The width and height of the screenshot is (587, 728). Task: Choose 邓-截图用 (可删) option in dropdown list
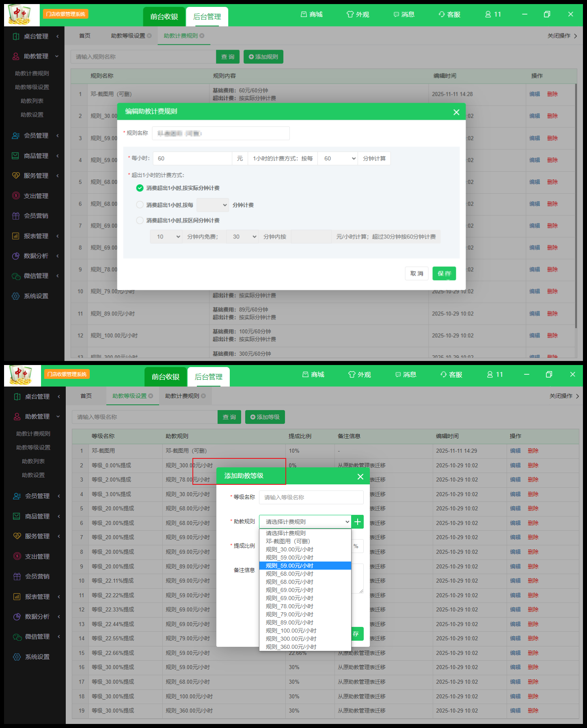pos(288,541)
